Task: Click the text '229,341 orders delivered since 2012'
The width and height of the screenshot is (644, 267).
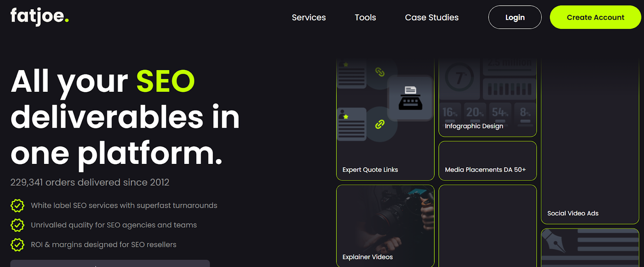Action: pos(90,182)
